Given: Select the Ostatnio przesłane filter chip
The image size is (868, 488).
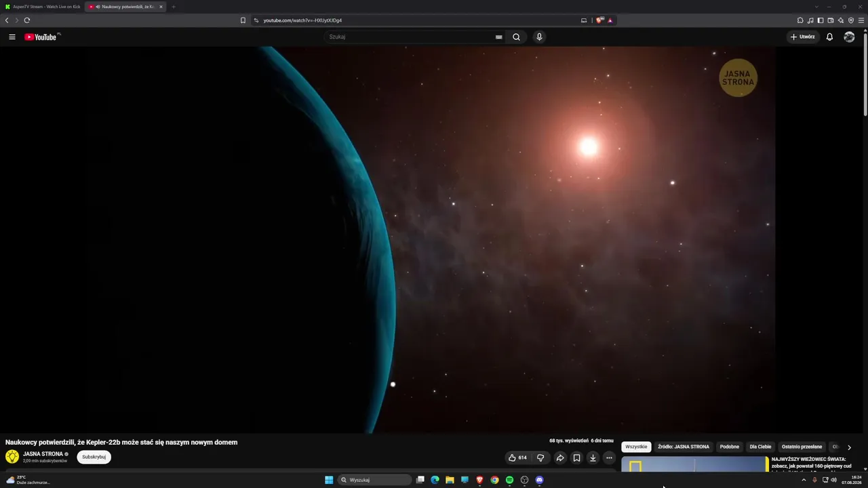Looking at the screenshot, I should 802,447.
